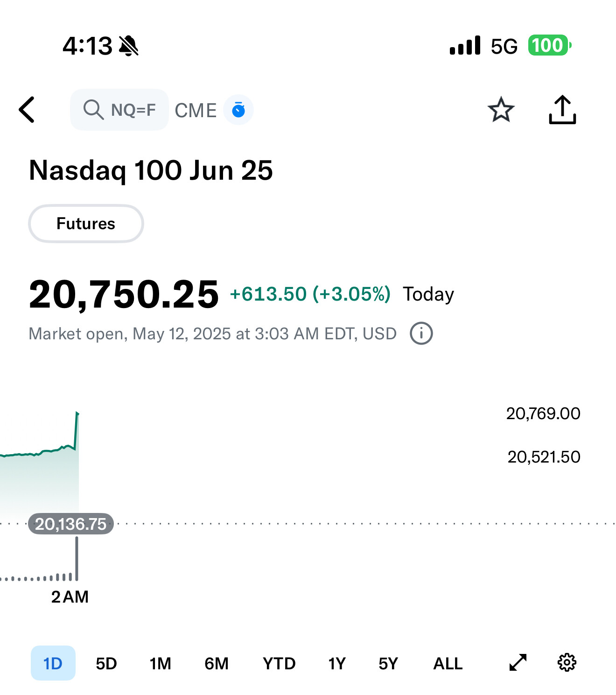View the 1Y chart range
This screenshot has height=695, width=616.
pos(336,663)
